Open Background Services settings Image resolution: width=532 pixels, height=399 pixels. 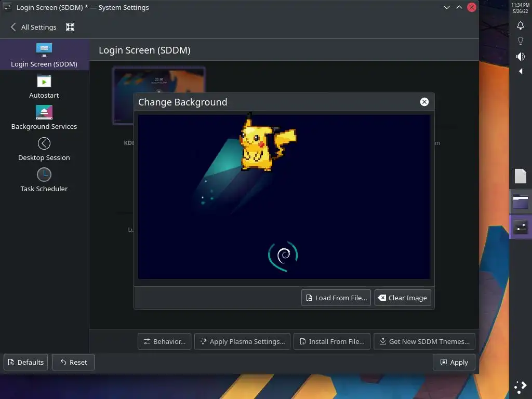point(44,117)
